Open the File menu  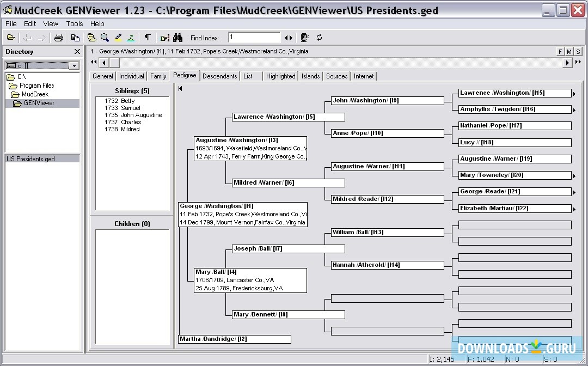(11, 23)
